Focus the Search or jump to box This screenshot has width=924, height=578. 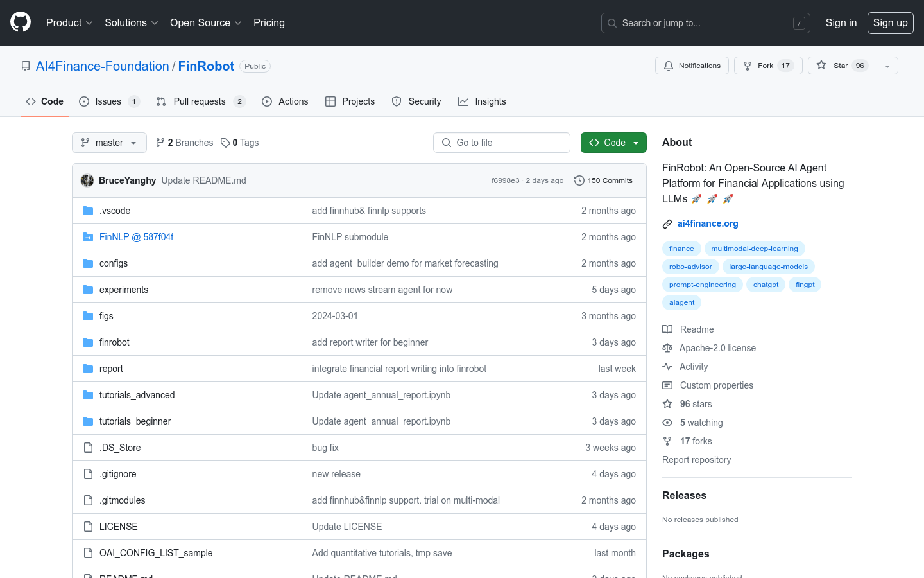coord(705,23)
